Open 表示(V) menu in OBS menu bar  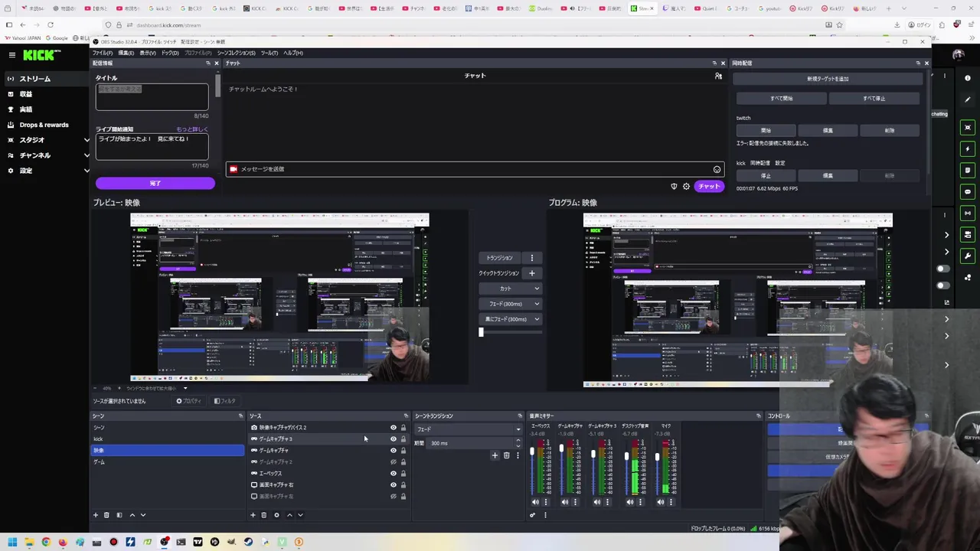pyautogui.click(x=148, y=53)
